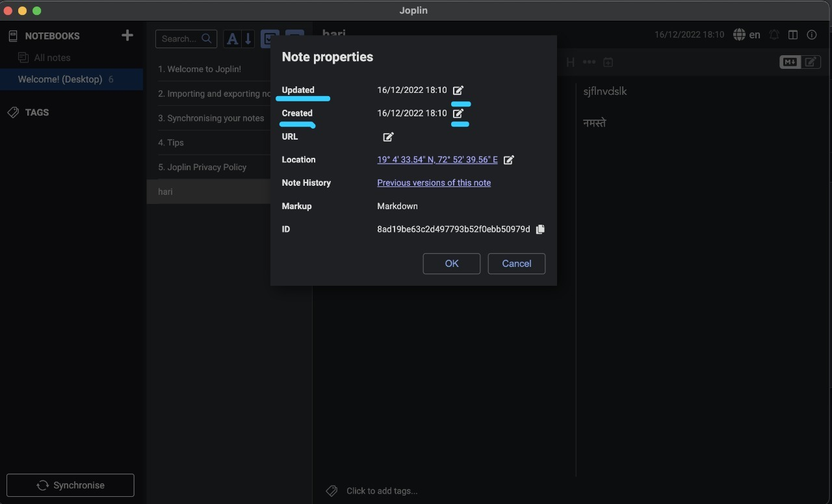Screen dimensions: 832x504
Task: Reverse sort order arrow button
Action: pos(248,39)
